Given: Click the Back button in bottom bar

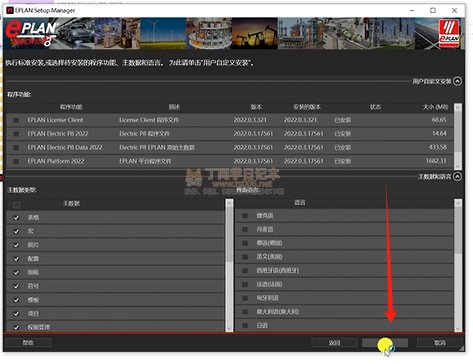Looking at the screenshot, I should pos(334,343).
